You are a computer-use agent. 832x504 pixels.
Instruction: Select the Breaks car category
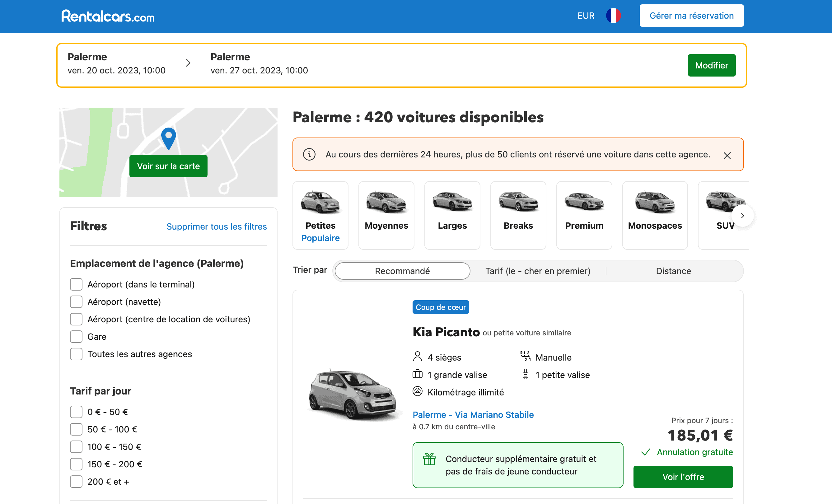point(518,215)
